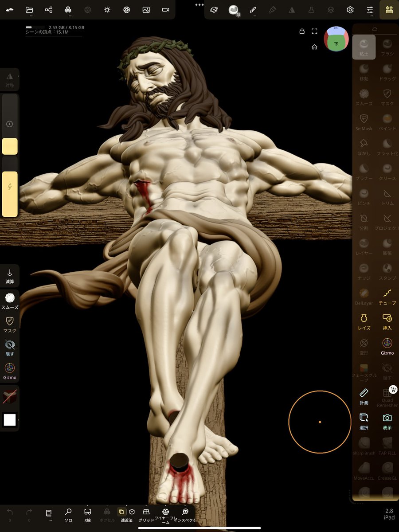
Task: Open the highlighted tools layout menu
Action: tap(389, 10)
